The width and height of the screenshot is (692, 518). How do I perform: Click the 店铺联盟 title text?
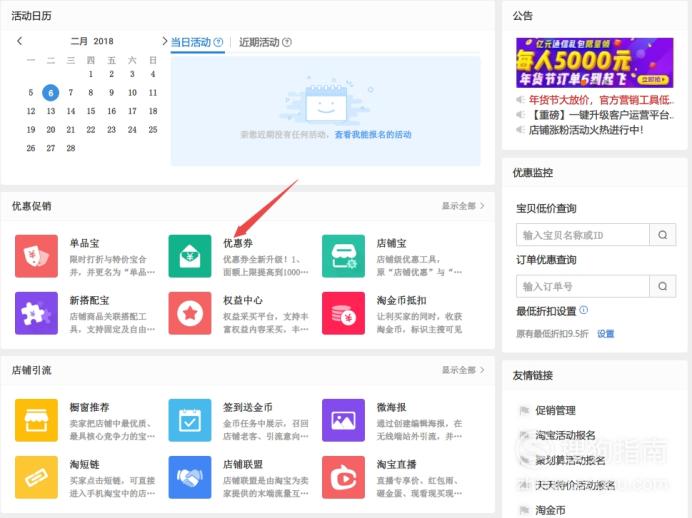(243, 464)
